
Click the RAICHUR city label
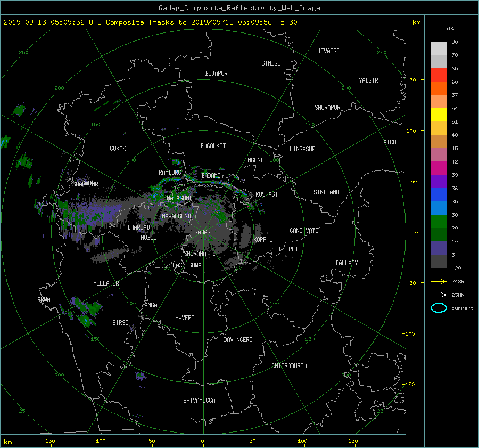[391, 142]
